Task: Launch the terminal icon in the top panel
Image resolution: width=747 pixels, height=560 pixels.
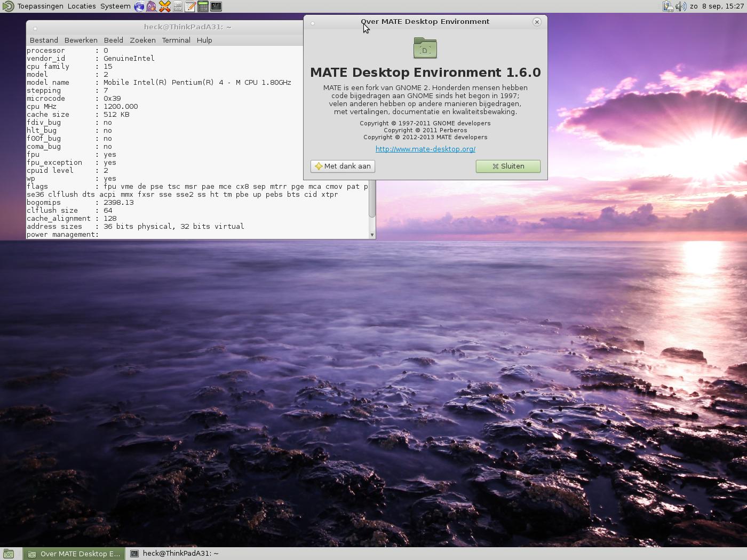Action: pos(216,6)
